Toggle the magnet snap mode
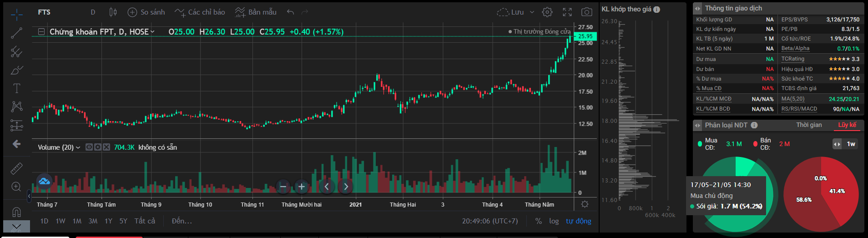The width and height of the screenshot is (868, 238). click(x=17, y=212)
